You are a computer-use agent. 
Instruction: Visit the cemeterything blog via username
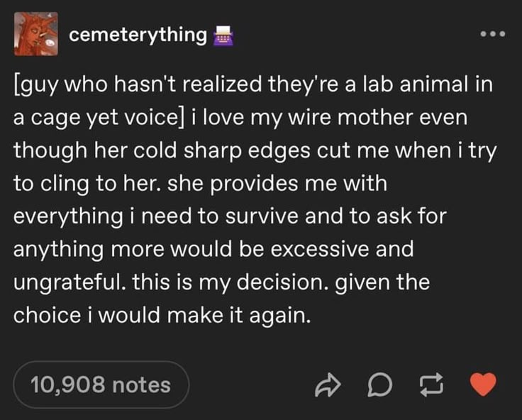point(138,35)
